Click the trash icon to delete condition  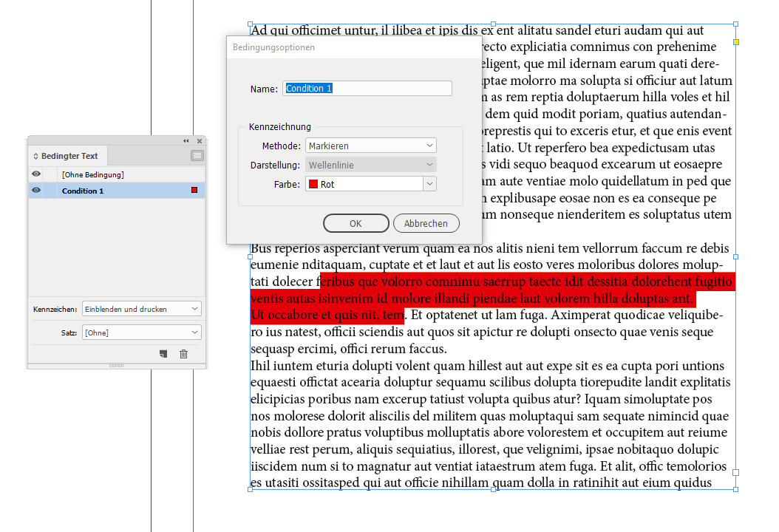(183, 354)
